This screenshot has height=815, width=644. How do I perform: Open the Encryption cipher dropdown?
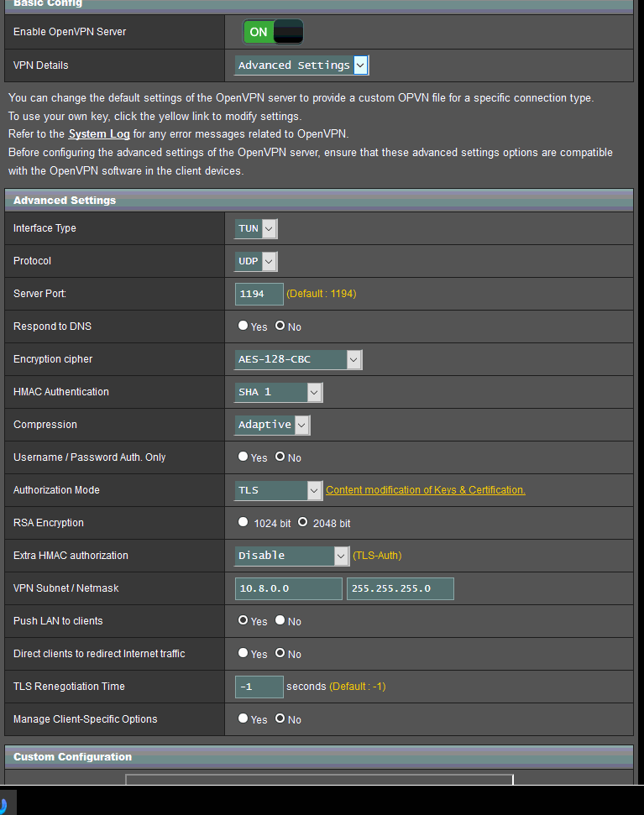[x=298, y=359]
